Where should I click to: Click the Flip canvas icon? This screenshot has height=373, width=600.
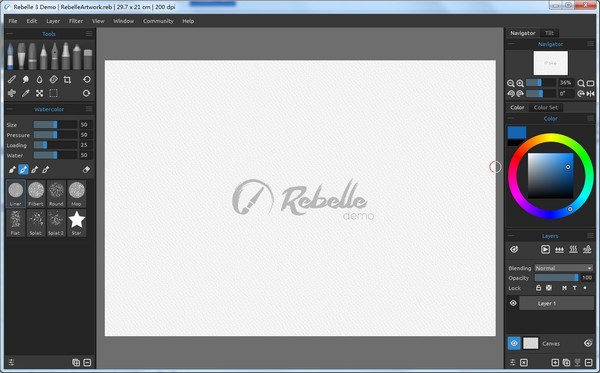pyautogui.click(x=590, y=93)
